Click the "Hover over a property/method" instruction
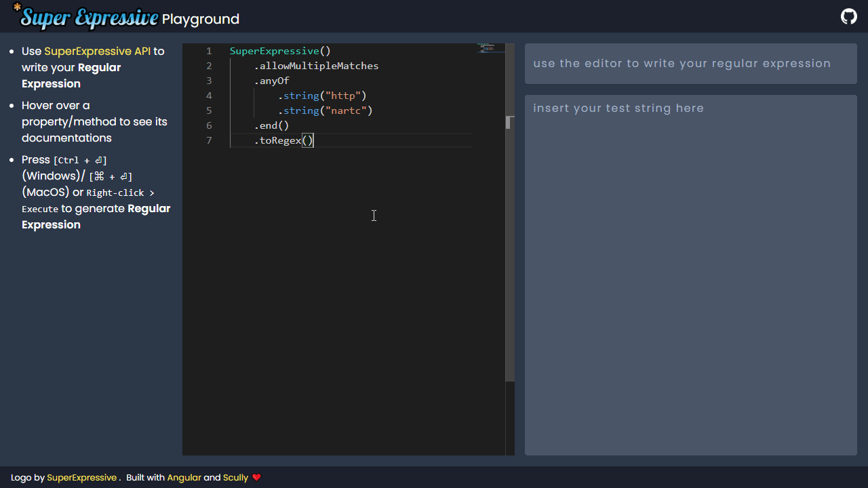 [x=94, y=121]
